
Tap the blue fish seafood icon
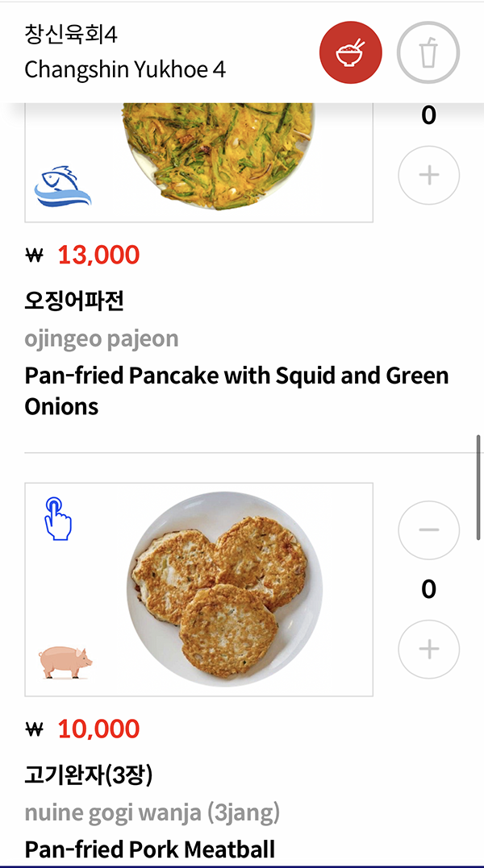point(63,186)
